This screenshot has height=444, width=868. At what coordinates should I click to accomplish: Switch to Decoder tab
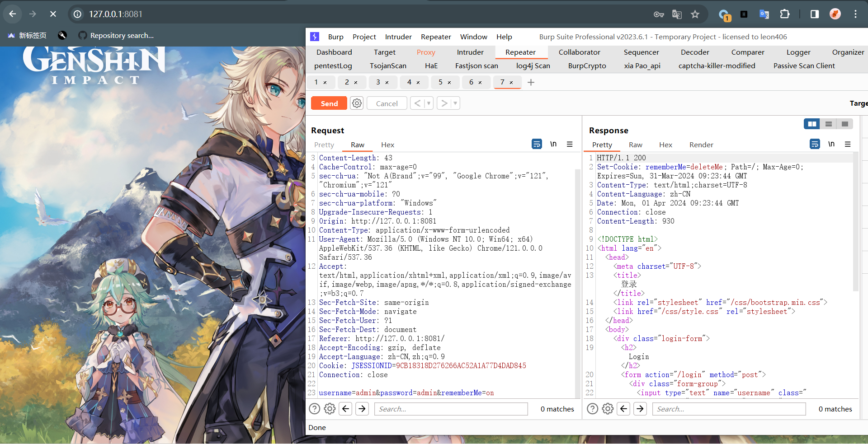pyautogui.click(x=695, y=52)
